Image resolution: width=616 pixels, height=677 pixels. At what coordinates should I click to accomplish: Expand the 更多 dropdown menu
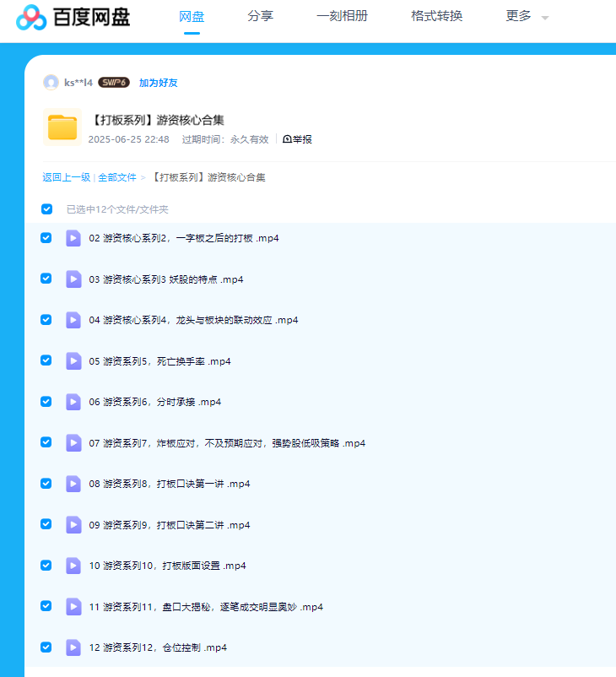pyautogui.click(x=527, y=16)
